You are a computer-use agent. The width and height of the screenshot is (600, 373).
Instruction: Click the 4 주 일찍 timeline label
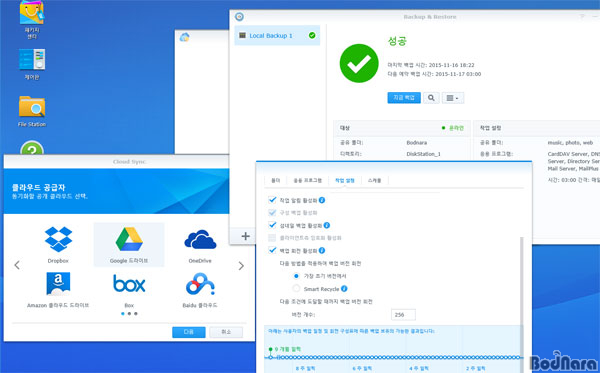(419, 368)
